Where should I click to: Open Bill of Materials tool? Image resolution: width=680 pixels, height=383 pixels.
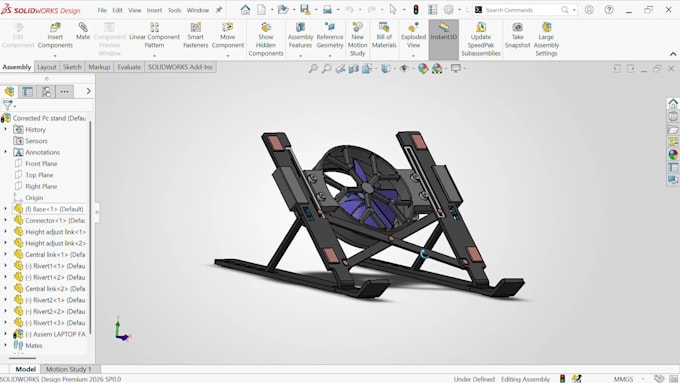384,36
